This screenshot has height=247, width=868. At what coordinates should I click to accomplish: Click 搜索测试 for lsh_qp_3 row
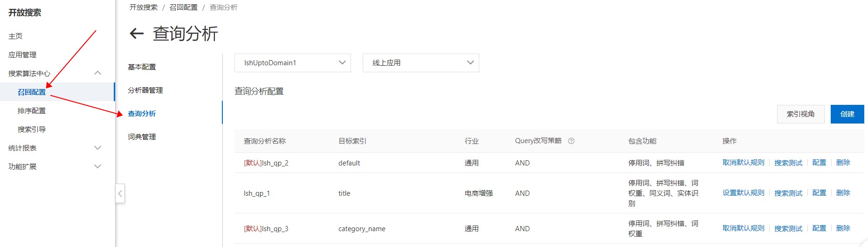tap(788, 228)
